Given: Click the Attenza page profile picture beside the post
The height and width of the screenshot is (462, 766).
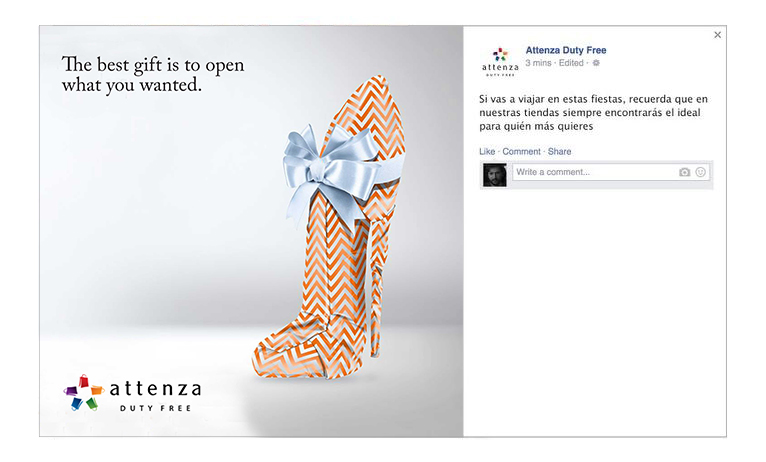Looking at the screenshot, I should point(500,62).
